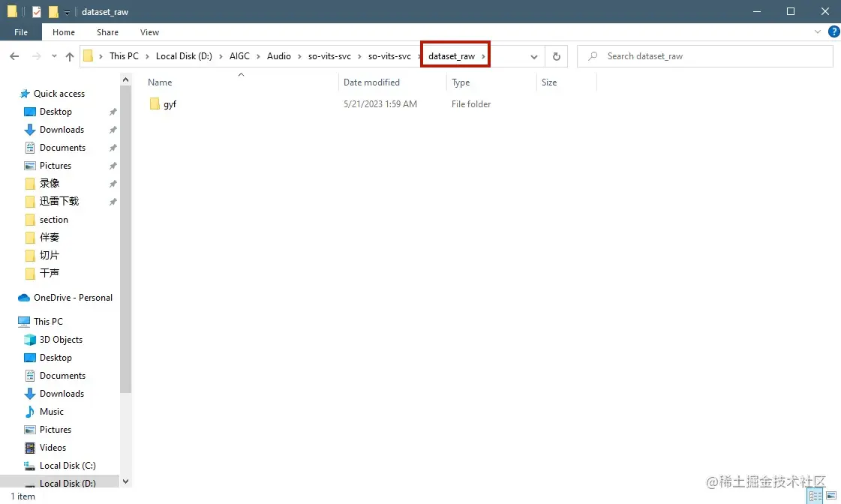Switch to Details view layout icon
This screenshot has height=504, width=841.
point(815,496)
